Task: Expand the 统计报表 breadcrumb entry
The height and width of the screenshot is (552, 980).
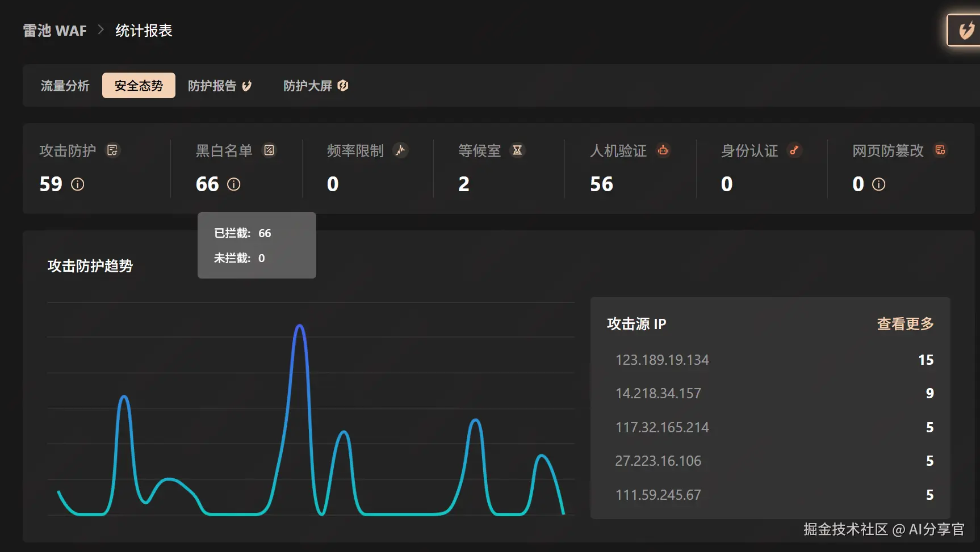Action: click(144, 30)
